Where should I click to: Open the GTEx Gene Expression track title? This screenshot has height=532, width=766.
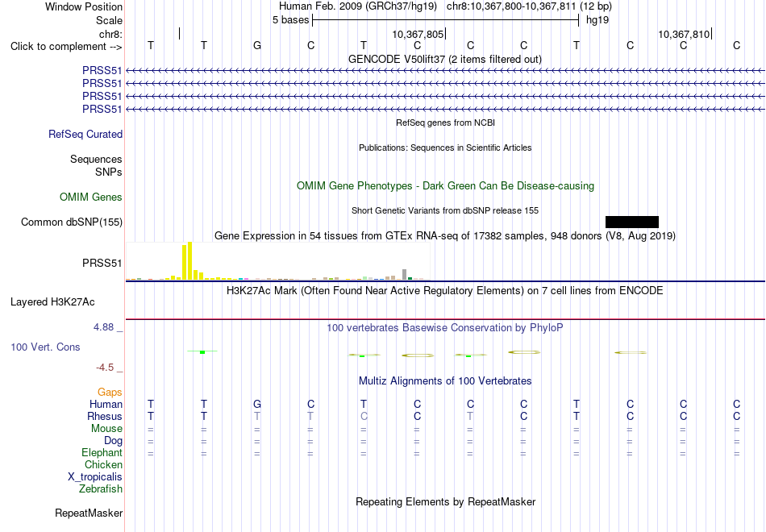(x=445, y=236)
